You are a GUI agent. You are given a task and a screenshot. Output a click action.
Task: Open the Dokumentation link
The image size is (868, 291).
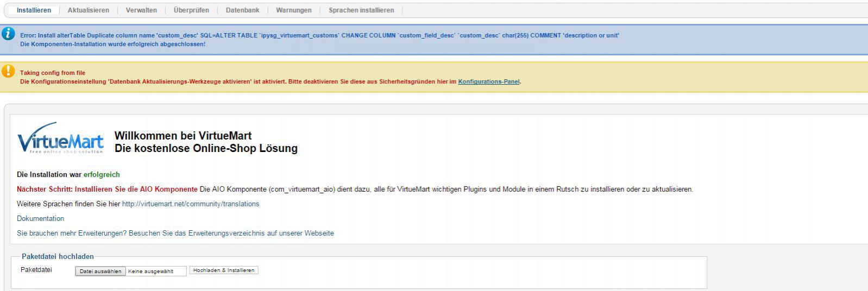click(40, 219)
